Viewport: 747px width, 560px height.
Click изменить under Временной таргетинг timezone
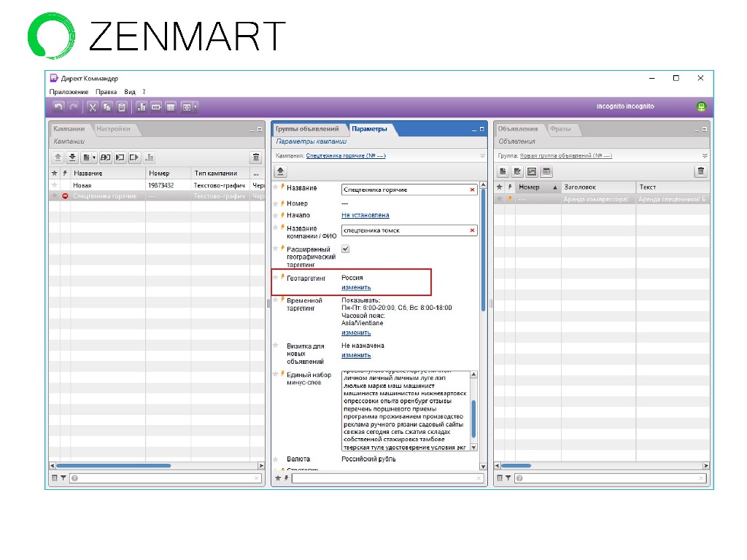coord(356,332)
